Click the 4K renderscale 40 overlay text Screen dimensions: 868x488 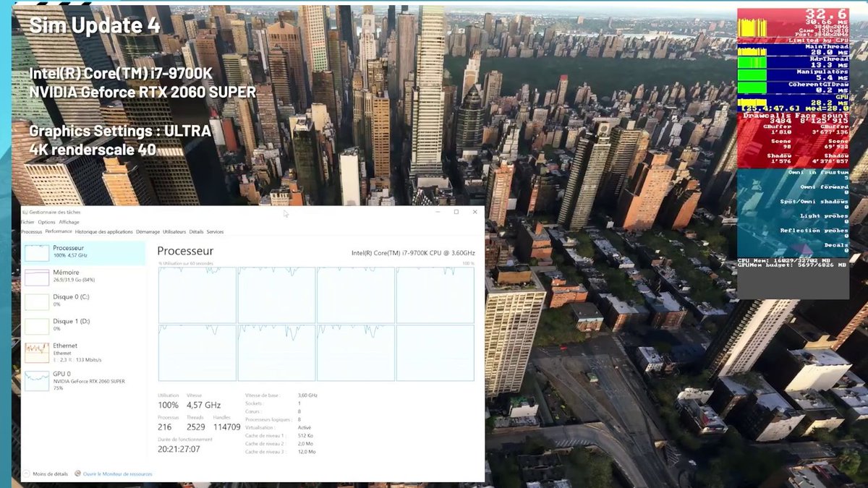pyautogui.click(x=93, y=150)
